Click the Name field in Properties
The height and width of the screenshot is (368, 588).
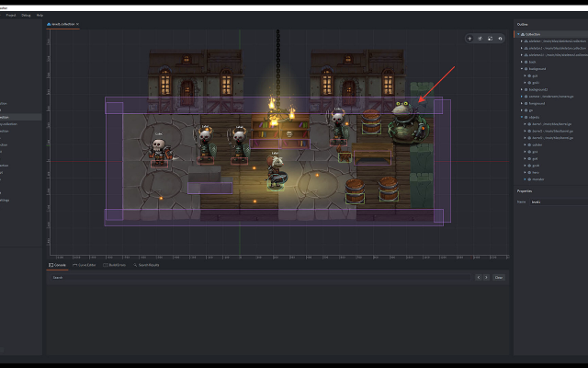[x=559, y=202]
